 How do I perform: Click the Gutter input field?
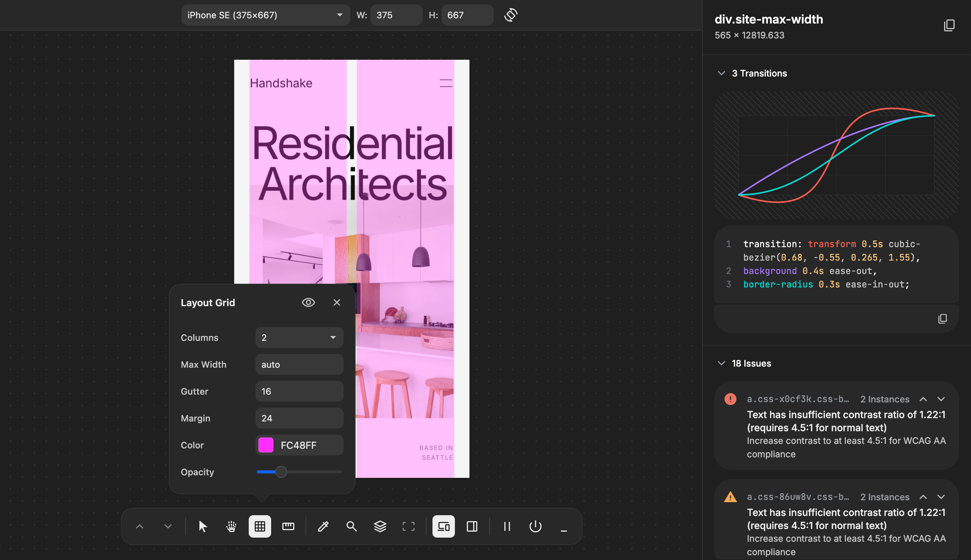pyautogui.click(x=299, y=391)
